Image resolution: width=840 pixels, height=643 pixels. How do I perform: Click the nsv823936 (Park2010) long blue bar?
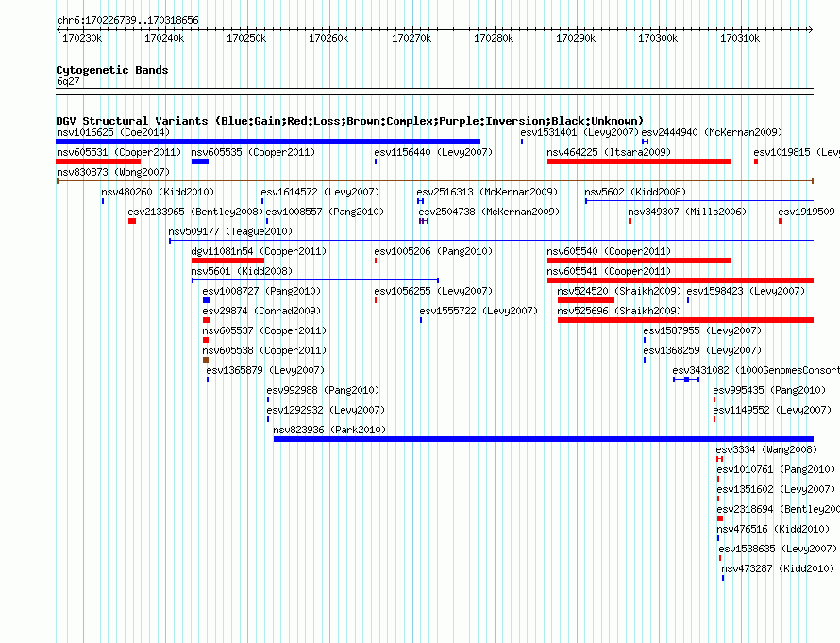click(544, 439)
